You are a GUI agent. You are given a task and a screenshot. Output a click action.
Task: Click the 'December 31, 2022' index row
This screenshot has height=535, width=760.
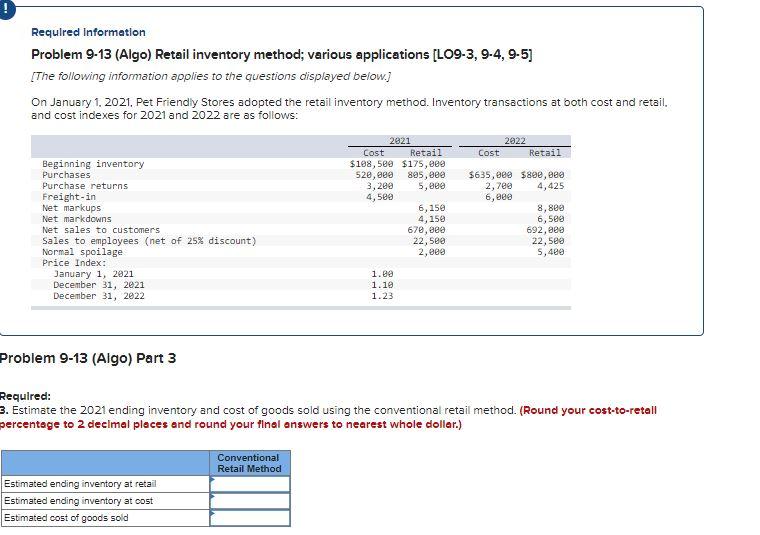(x=99, y=296)
